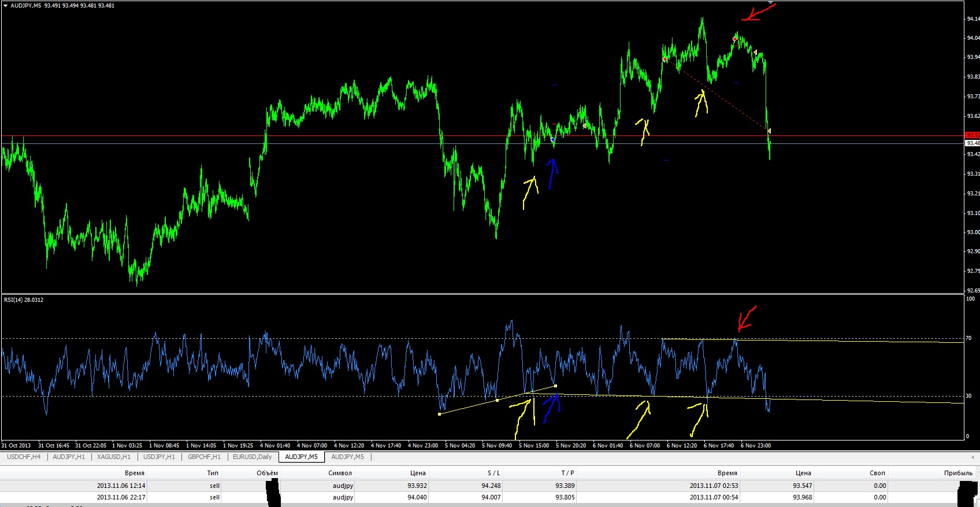Click the active highlighted AUDJPY,M5 tab
The image size is (980, 507).
click(x=302, y=457)
